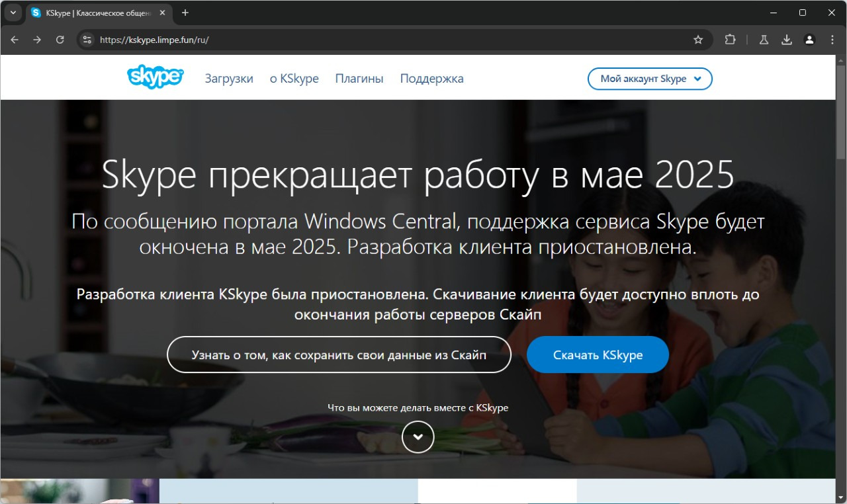The width and height of the screenshot is (847, 504).
Task: Click the circular scroll-down chevron
Action: click(418, 437)
